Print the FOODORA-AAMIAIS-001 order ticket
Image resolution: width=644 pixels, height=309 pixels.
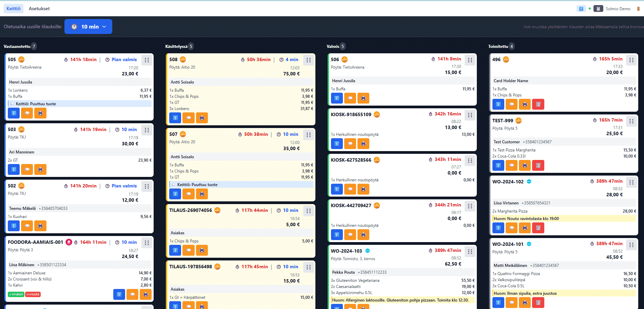tap(146, 294)
